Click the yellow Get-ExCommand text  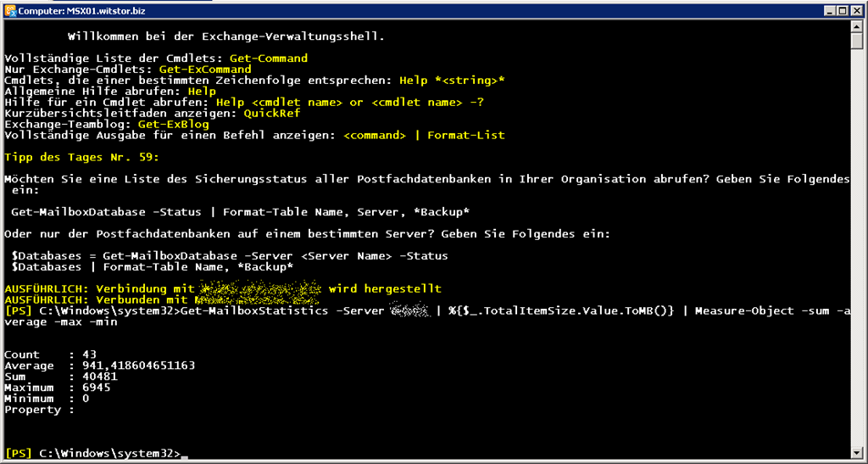pyautogui.click(x=205, y=70)
